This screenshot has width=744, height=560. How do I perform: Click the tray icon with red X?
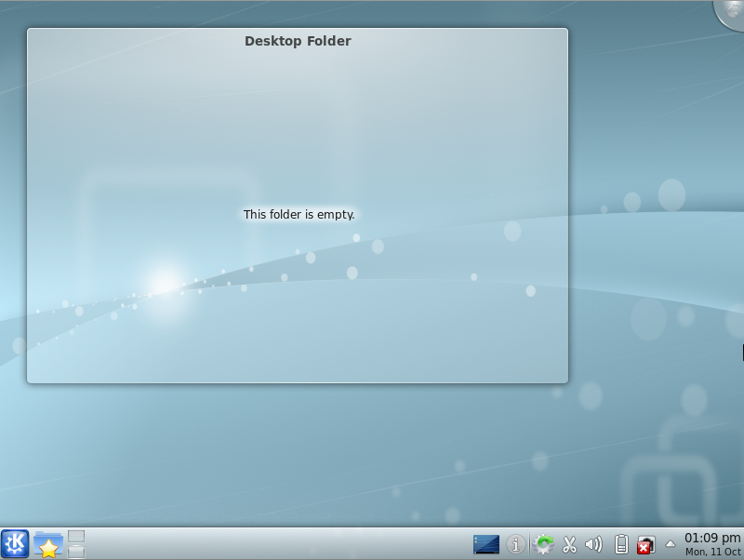click(x=645, y=545)
